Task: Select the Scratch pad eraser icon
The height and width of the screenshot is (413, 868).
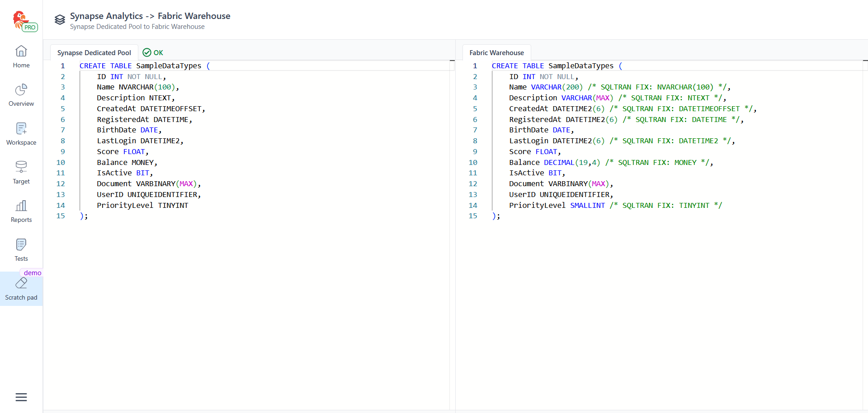Action: [x=21, y=284]
